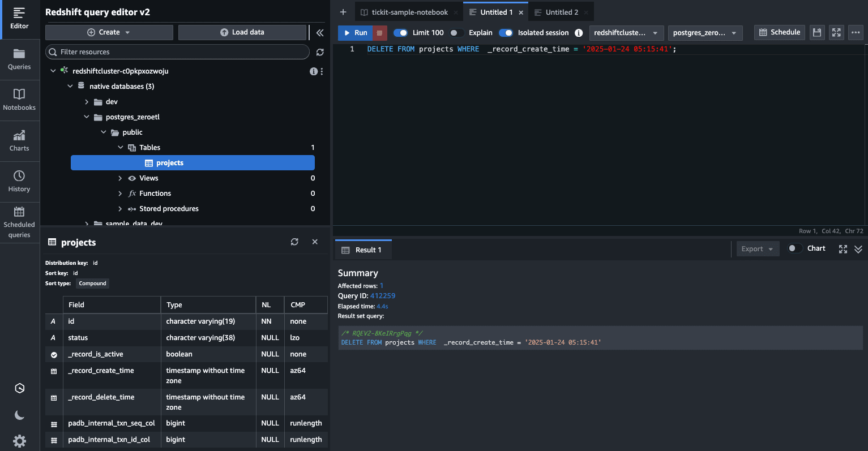Open the Queries sidebar section

[x=19, y=59]
